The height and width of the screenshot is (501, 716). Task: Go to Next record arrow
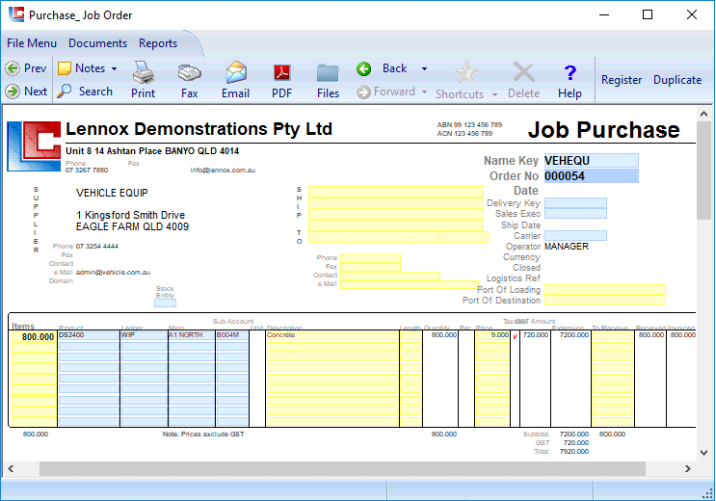point(13,91)
